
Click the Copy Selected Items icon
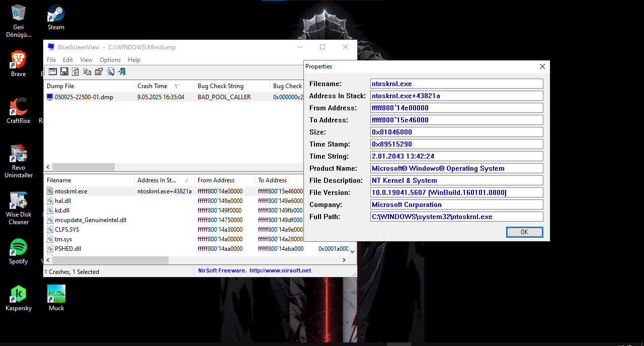[87, 72]
